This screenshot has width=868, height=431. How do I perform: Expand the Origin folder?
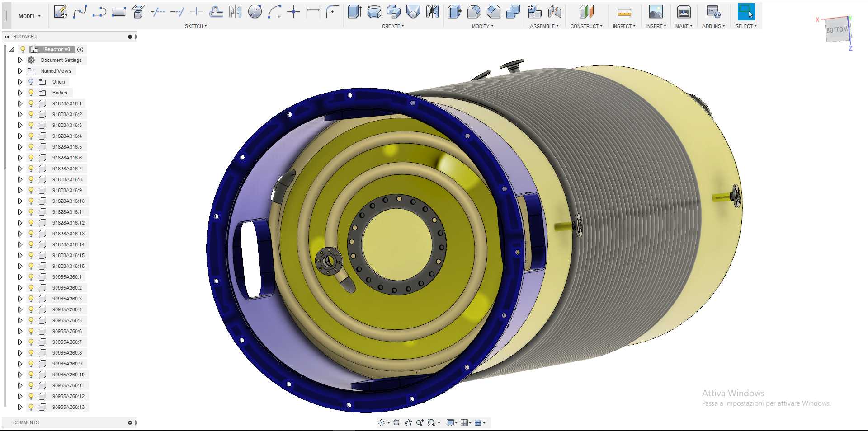pos(20,82)
